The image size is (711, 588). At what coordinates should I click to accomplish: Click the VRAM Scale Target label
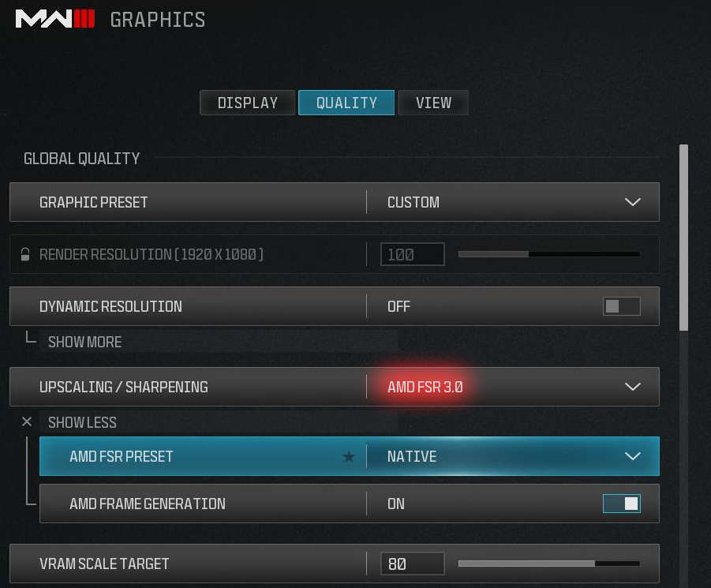click(104, 564)
